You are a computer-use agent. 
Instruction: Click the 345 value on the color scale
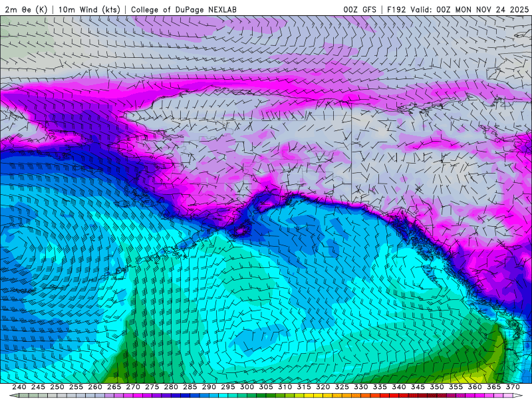coord(418,387)
